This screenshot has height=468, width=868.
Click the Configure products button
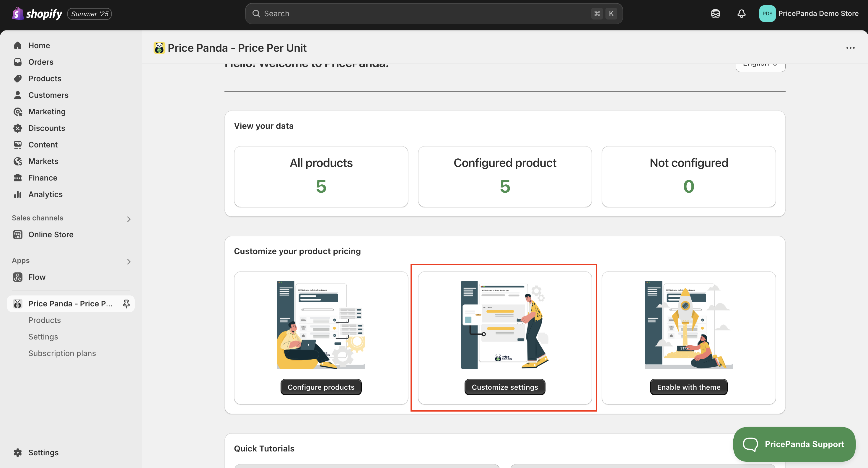(x=321, y=387)
